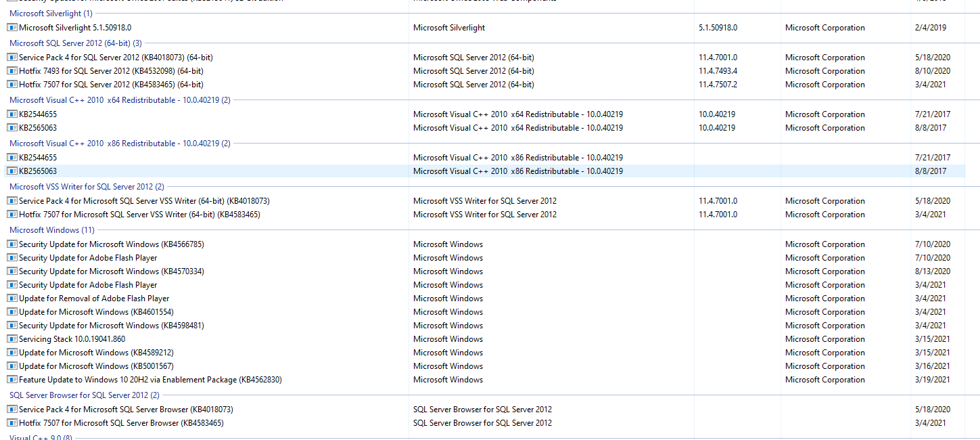Image resolution: width=980 pixels, height=440 pixels.
Task: Click the icon for Update for Removal of Adobe Flash Player
Action: pyautogui.click(x=12, y=299)
